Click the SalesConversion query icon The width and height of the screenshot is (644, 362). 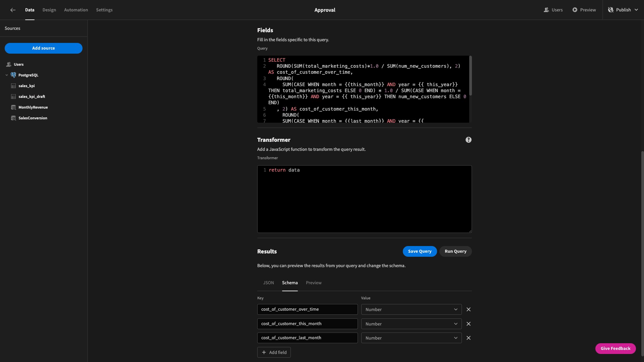point(13,118)
